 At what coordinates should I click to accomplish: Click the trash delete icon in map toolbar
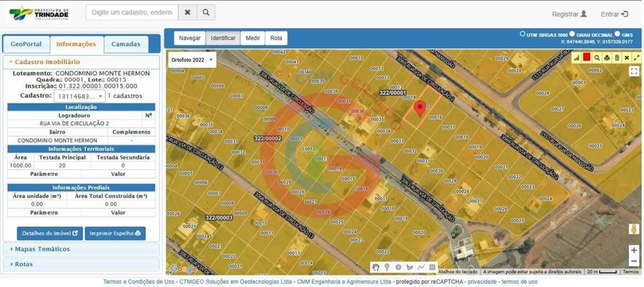[x=617, y=57]
